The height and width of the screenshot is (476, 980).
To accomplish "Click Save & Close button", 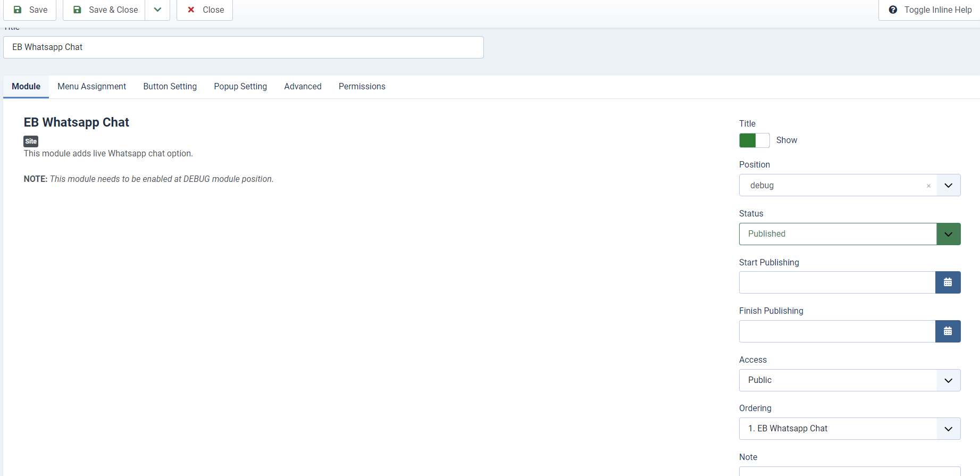I will [104, 10].
